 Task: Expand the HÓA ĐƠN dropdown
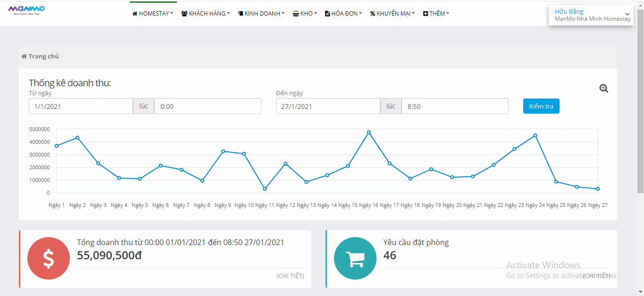(343, 14)
